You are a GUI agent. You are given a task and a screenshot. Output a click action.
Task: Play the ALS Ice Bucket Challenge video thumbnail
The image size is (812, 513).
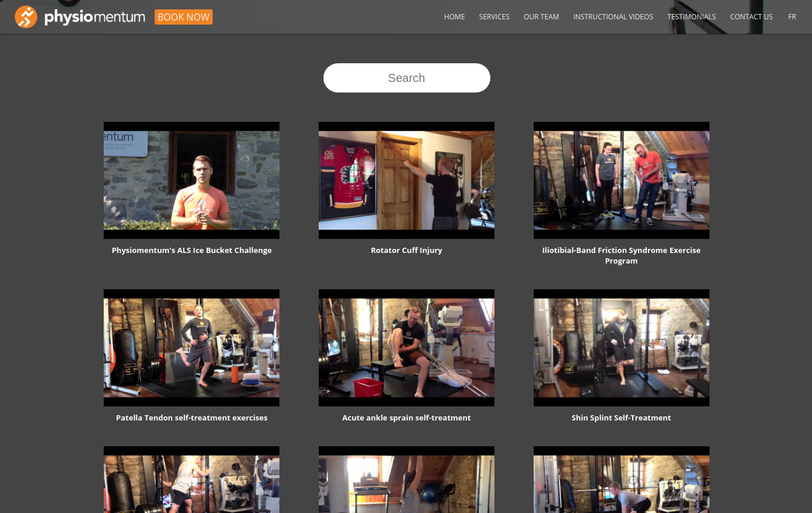click(192, 180)
